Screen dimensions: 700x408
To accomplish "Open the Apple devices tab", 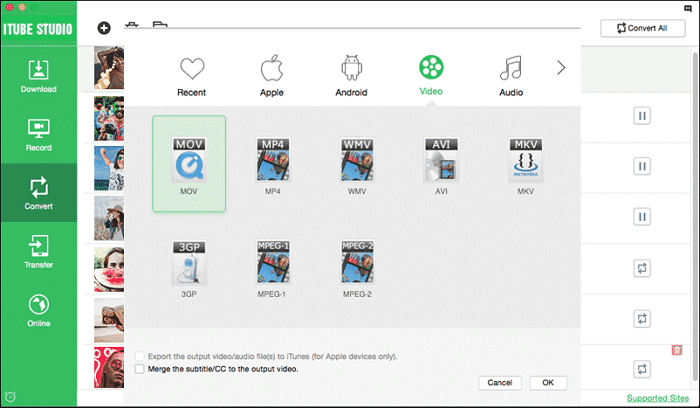I will [x=272, y=76].
